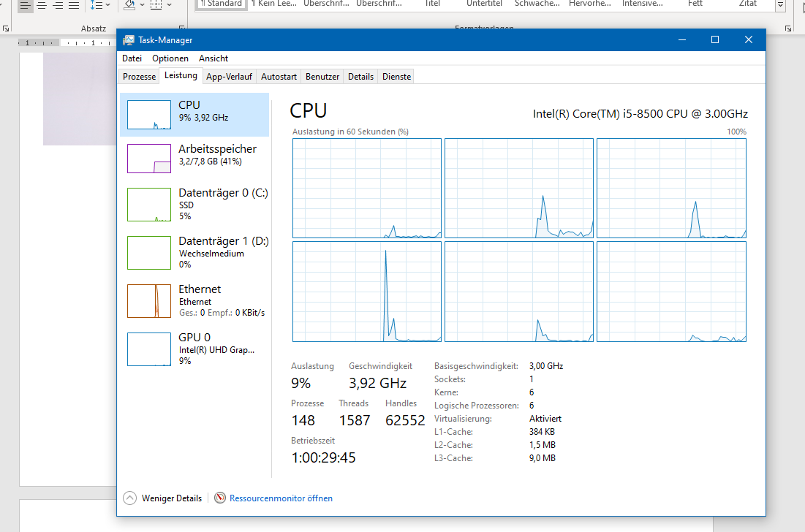
Task: Justify text using Word ribbon icon
Action: pos(74,6)
